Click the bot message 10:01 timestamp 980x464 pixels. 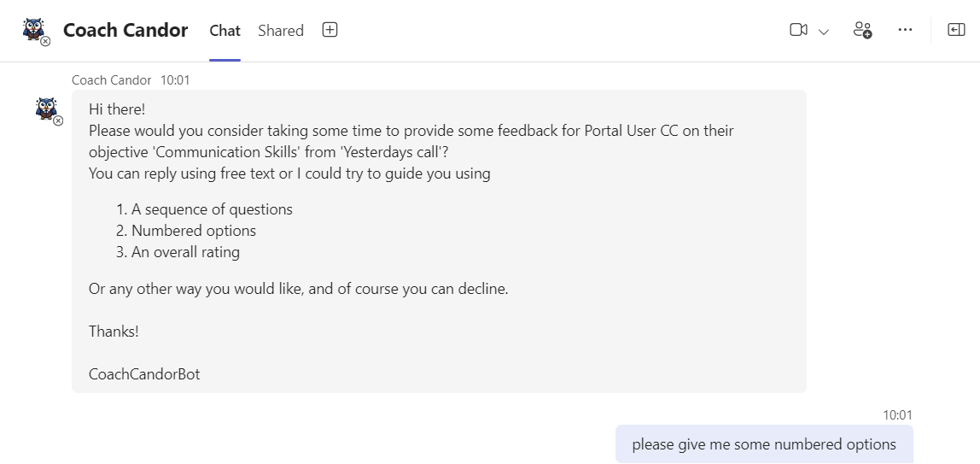pos(175,80)
